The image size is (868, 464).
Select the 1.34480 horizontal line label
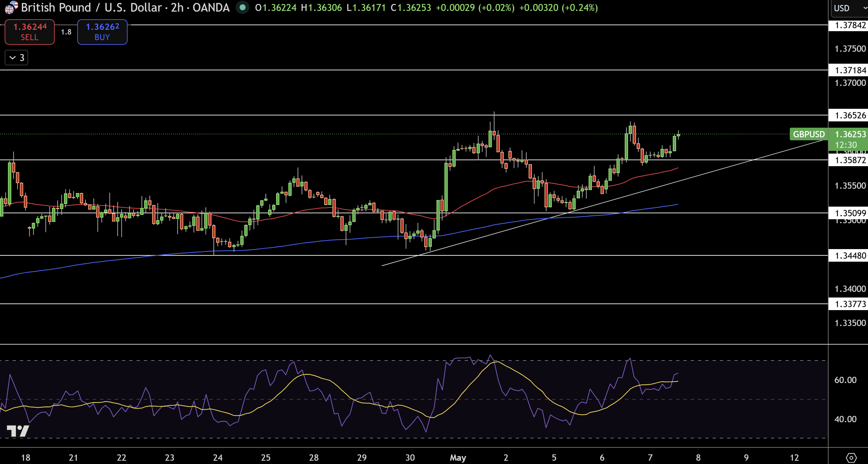(848, 256)
